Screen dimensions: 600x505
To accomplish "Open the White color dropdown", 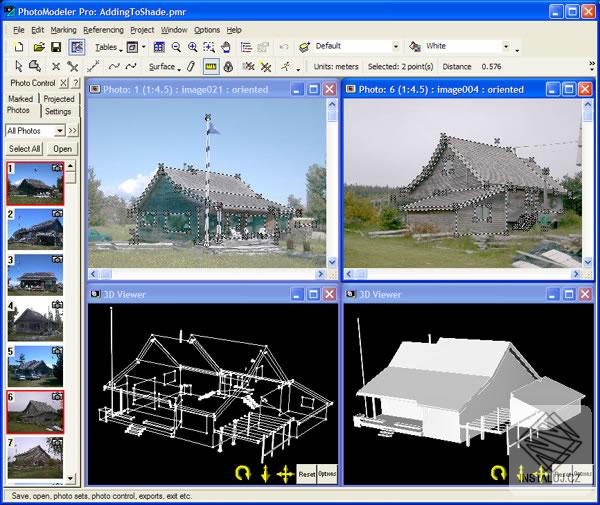I will pyautogui.click(x=506, y=46).
